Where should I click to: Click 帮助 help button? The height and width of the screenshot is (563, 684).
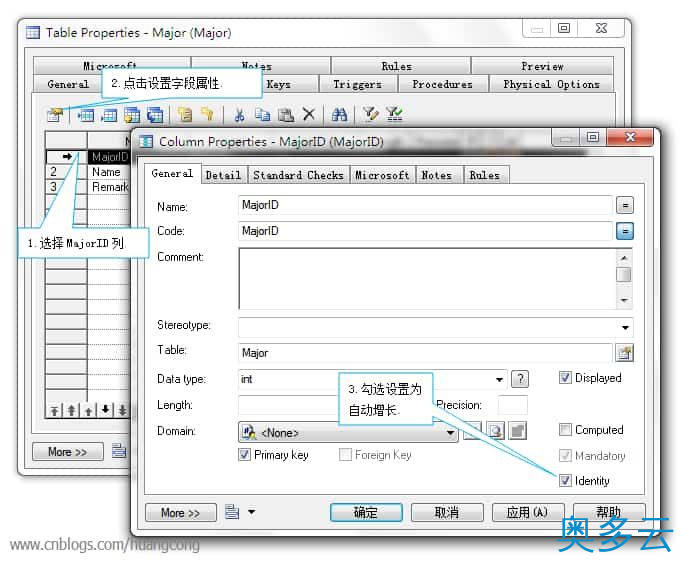[609, 512]
